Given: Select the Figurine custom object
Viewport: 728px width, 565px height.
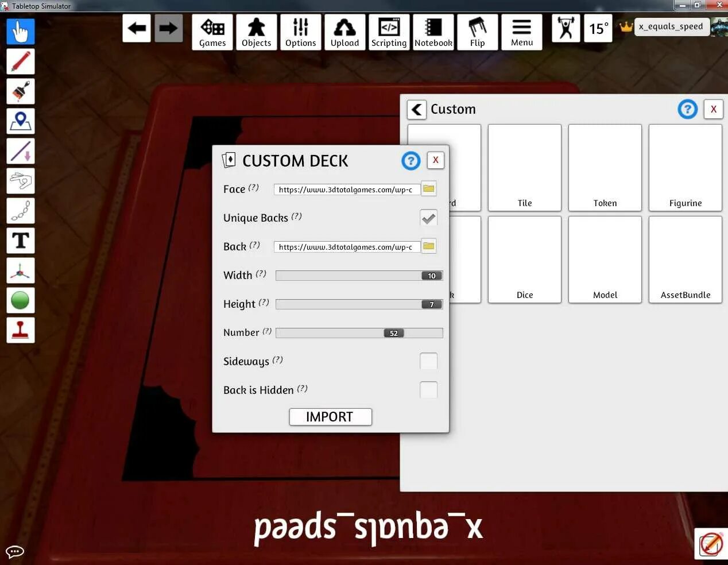Looking at the screenshot, I should [686, 168].
